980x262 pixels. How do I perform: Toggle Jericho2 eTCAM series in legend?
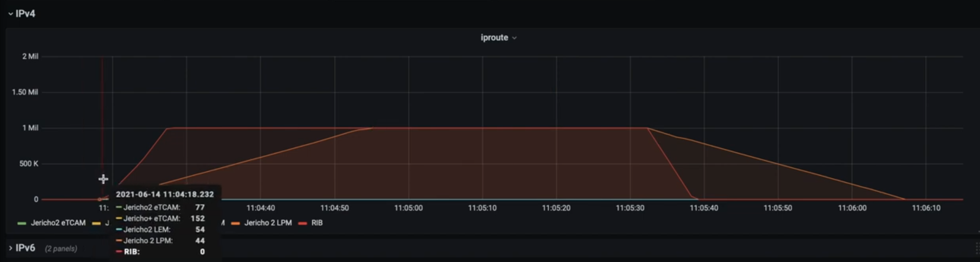(x=58, y=223)
